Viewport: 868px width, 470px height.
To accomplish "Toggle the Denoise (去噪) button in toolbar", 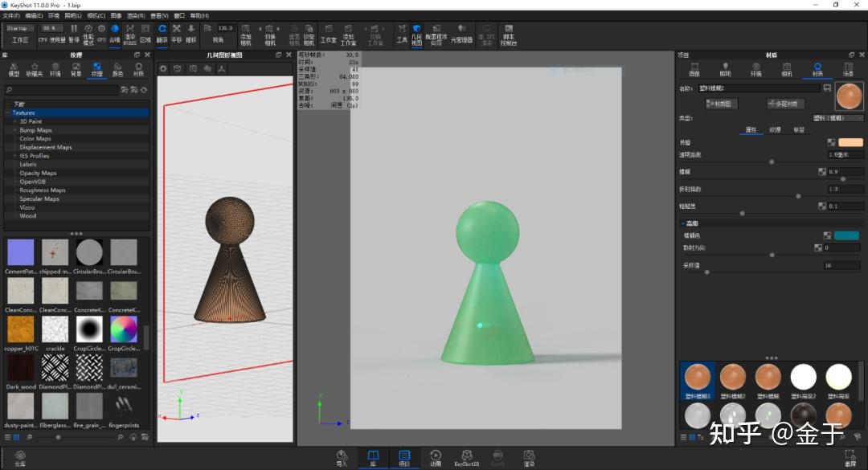I will [x=114, y=32].
